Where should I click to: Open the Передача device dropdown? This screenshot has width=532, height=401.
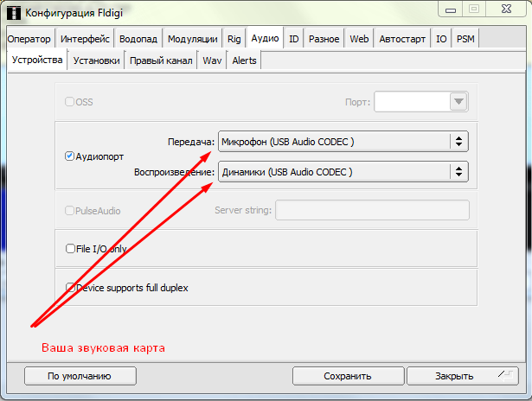342,141
